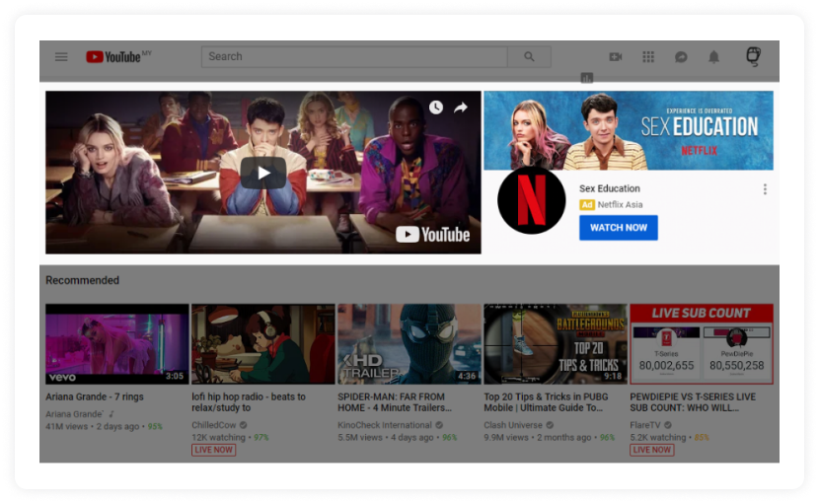Open the Sex Education Netflix banner
The height and width of the screenshot is (504, 819).
629,130
